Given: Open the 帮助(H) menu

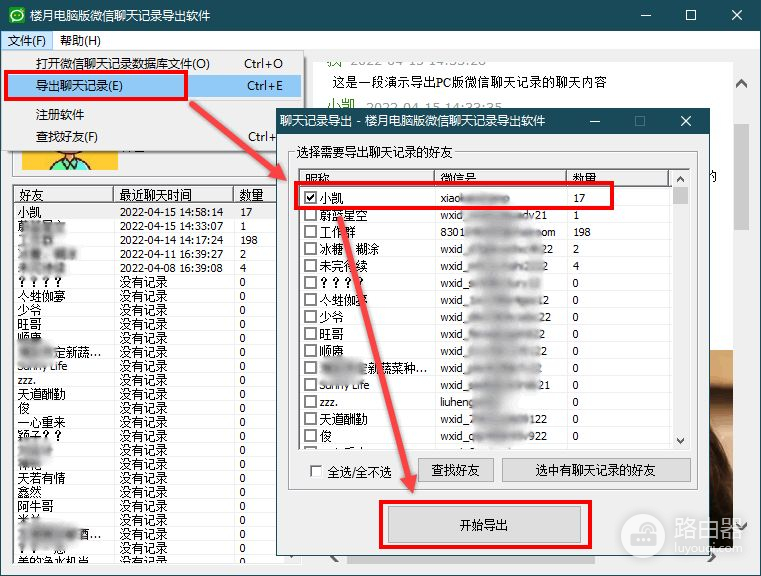Looking at the screenshot, I should 80,41.
